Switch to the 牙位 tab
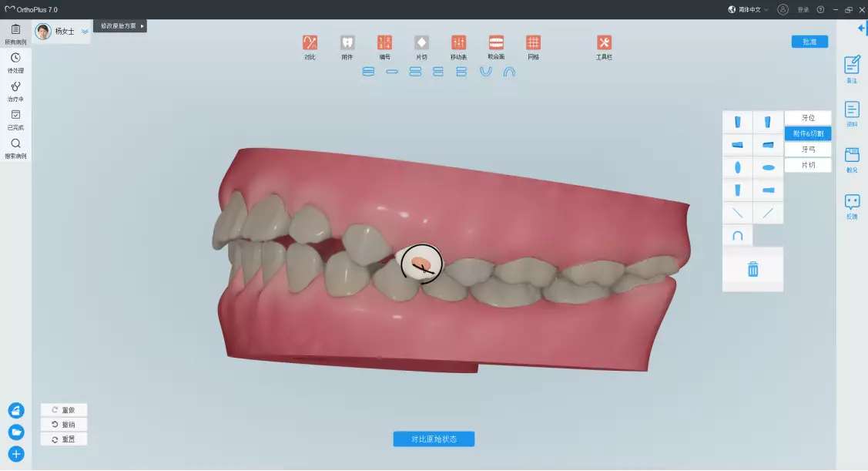Viewport: 868px width, 471px height. click(808, 118)
